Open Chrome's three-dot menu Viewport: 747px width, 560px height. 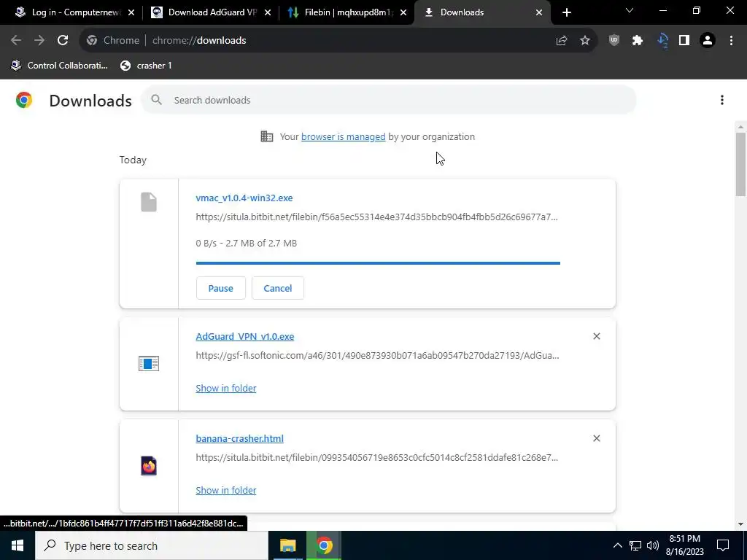731,41
